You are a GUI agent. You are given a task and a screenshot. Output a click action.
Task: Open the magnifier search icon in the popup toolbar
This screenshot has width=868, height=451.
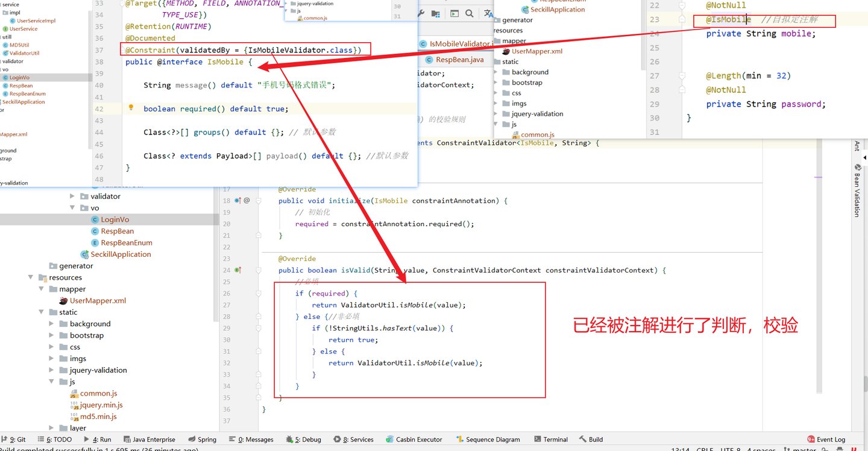[x=468, y=12]
